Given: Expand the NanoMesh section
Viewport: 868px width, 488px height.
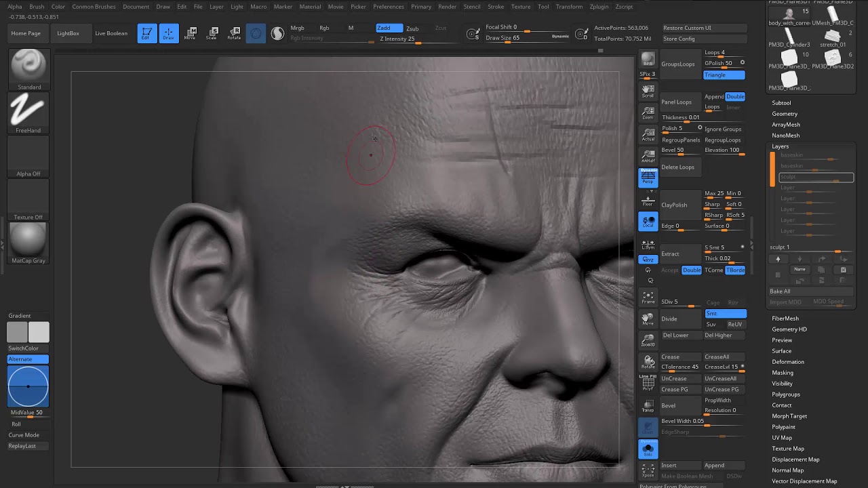Looking at the screenshot, I should click(785, 136).
